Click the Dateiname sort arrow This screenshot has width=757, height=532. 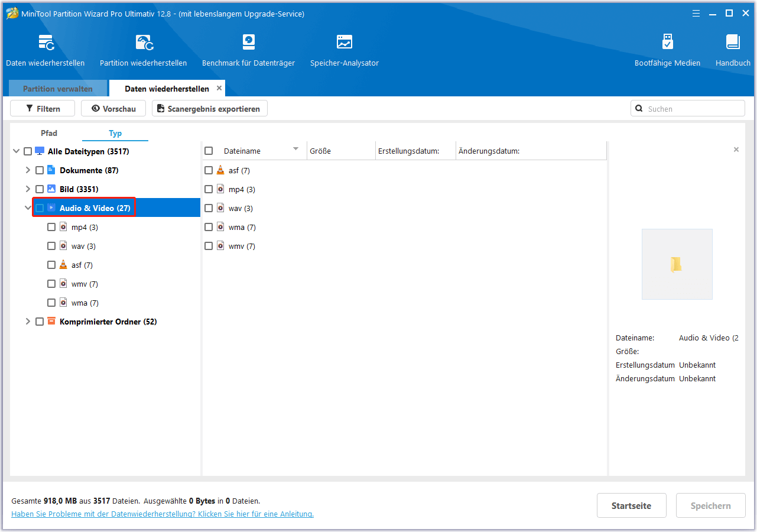click(295, 149)
